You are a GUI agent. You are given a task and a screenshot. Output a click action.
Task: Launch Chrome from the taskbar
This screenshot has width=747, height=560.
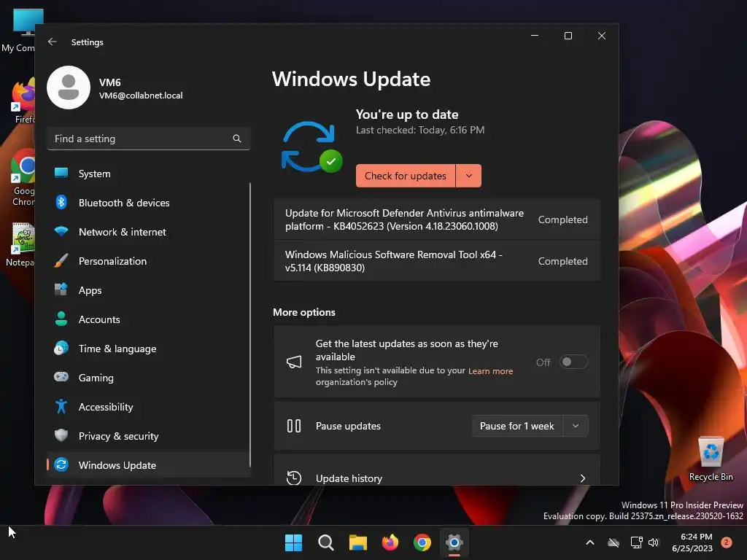pos(422,542)
